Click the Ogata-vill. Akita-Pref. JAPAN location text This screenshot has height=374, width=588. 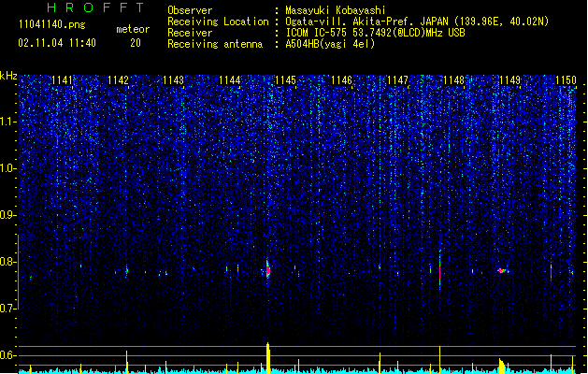417,22
